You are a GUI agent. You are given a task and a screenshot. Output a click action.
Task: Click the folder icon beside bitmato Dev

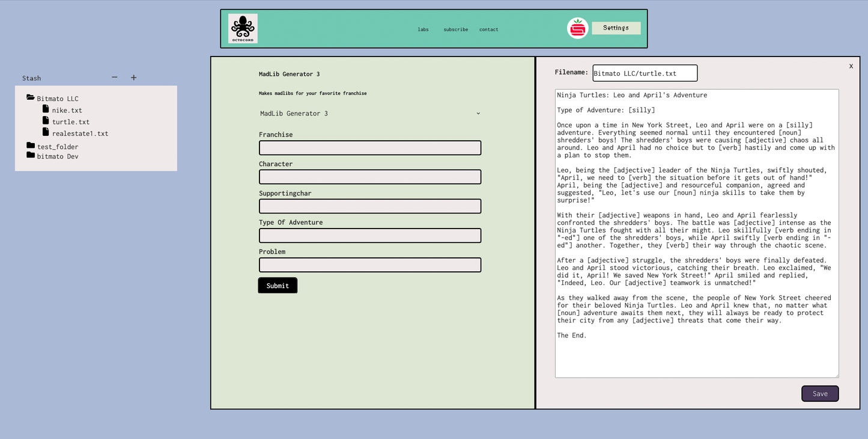coord(31,155)
